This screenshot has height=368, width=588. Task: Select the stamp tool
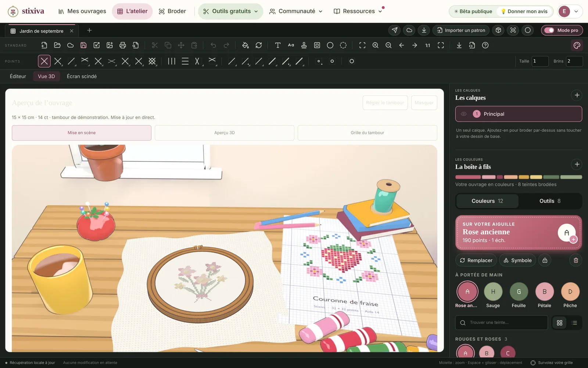304,45
